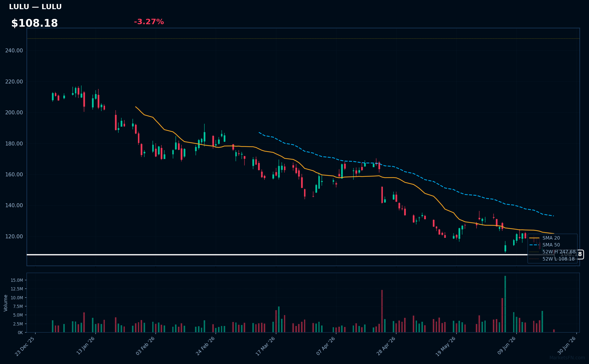Click the 12.5M volume axis label
The image size is (589, 364).
pyautogui.click(x=17, y=289)
